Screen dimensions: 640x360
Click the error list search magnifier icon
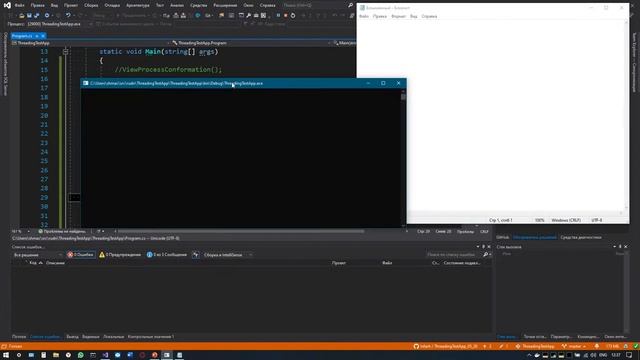pos(485,255)
